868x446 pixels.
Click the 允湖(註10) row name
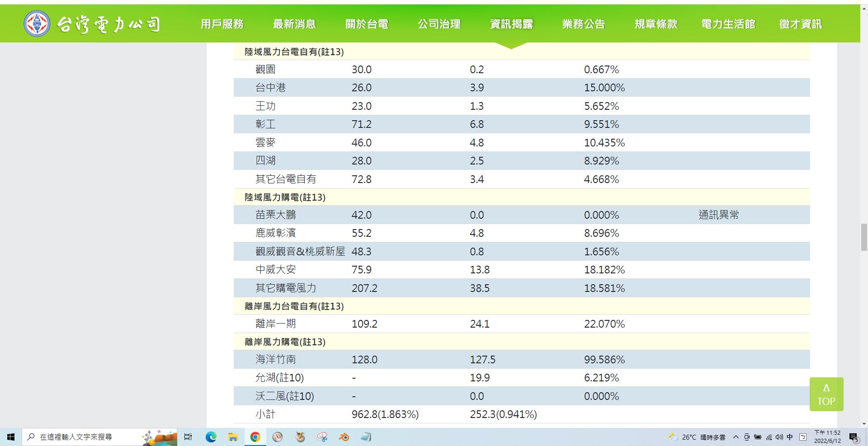[280, 378]
